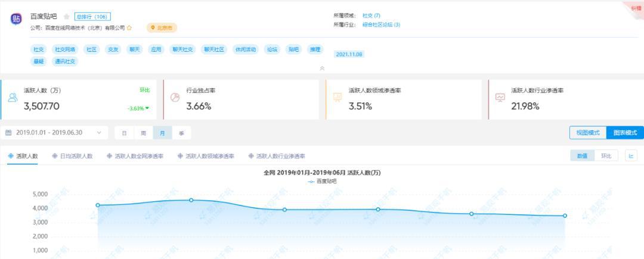Click the 3,507.70 active users value
The image size is (644, 259).
point(42,107)
